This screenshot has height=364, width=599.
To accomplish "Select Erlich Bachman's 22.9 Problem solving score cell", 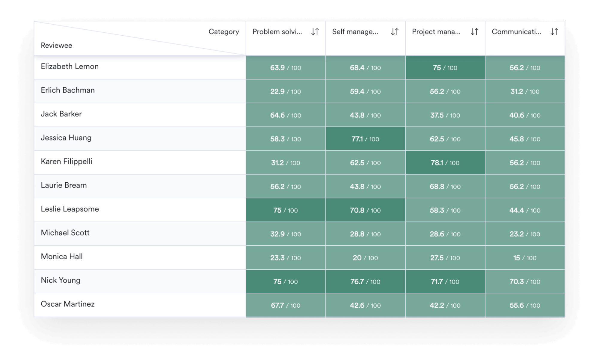I will pyautogui.click(x=285, y=91).
